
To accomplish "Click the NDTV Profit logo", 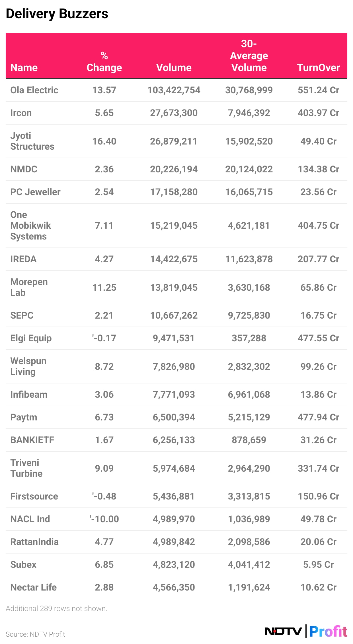I will click(x=306, y=631).
